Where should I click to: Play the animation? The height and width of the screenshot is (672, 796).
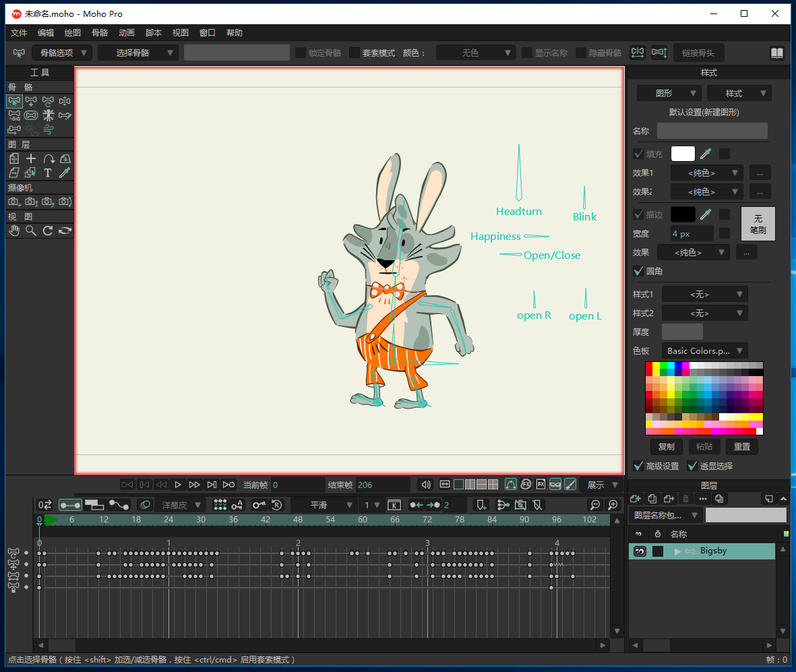click(x=178, y=485)
